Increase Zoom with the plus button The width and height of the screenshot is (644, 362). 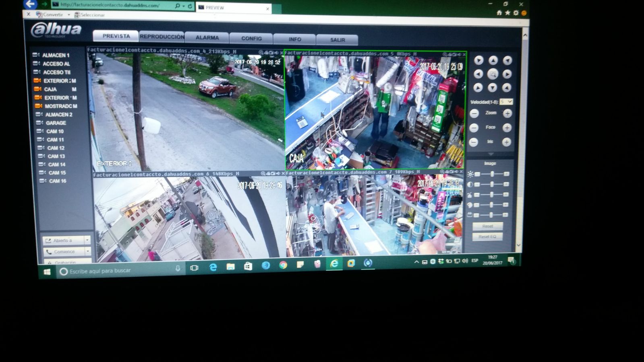(507, 113)
